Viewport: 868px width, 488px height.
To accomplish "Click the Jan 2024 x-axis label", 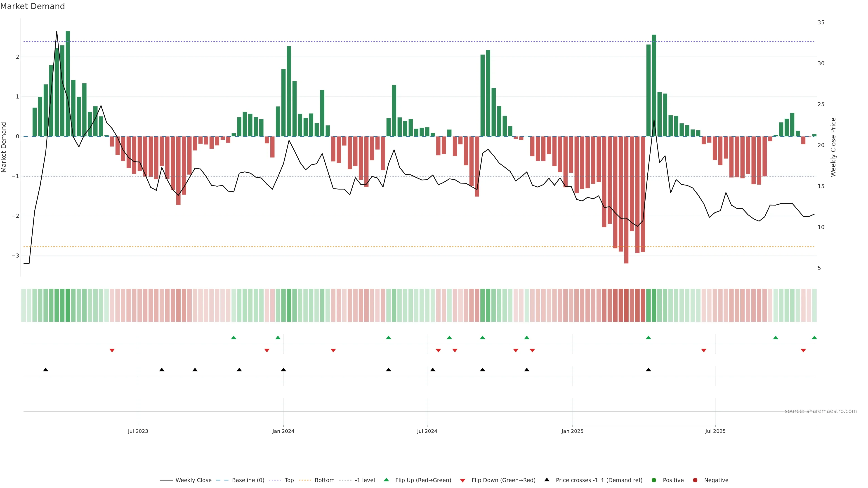I will [283, 431].
